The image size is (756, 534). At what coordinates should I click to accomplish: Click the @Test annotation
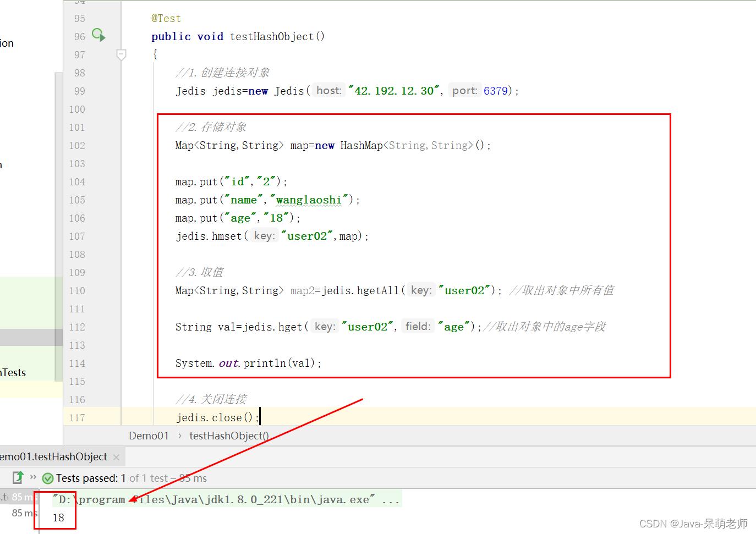(x=166, y=18)
